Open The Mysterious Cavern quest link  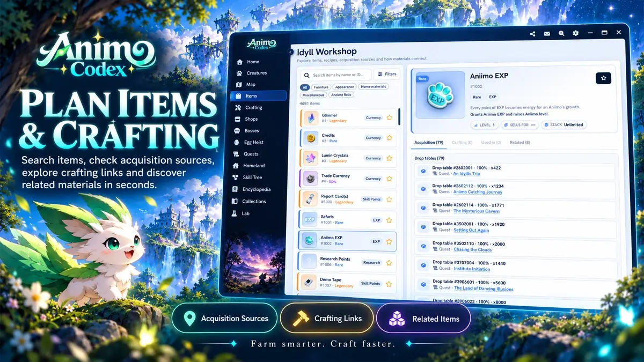[x=477, y=211]
